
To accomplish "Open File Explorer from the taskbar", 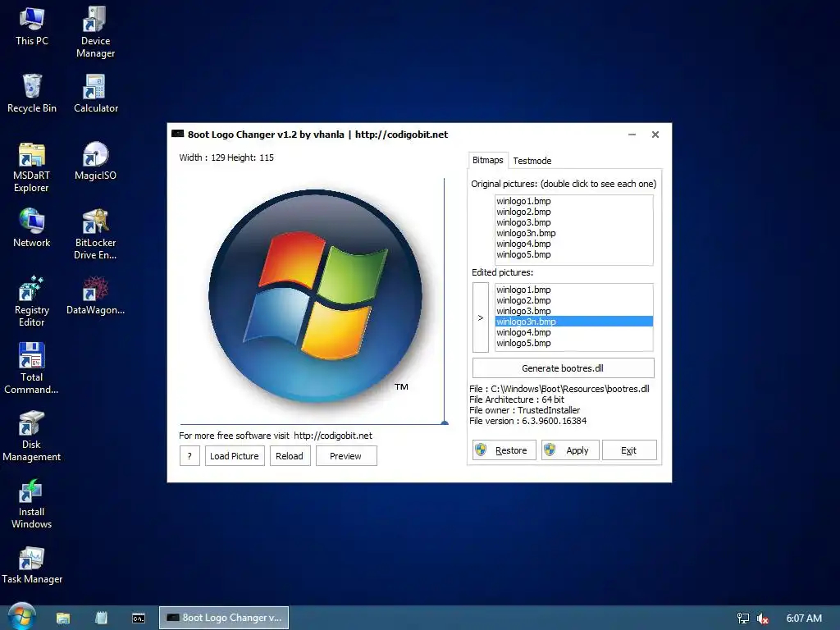I will [x=63, y=618].
